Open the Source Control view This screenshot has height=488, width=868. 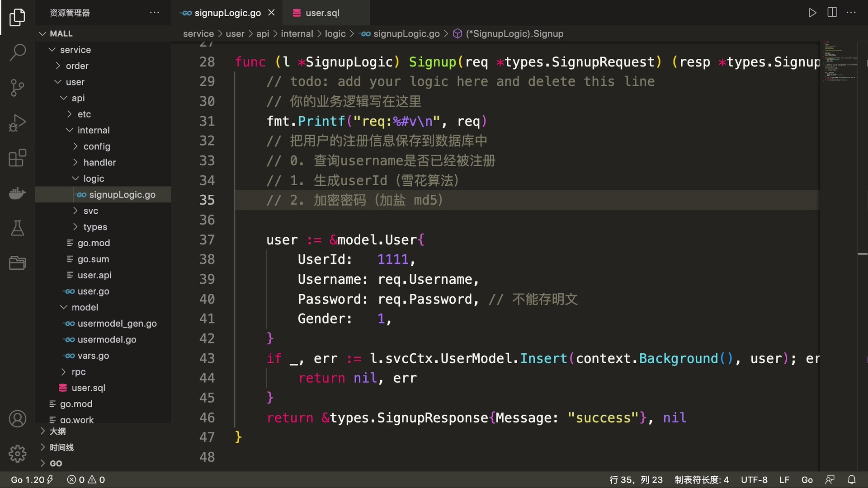tap(17, 88)
